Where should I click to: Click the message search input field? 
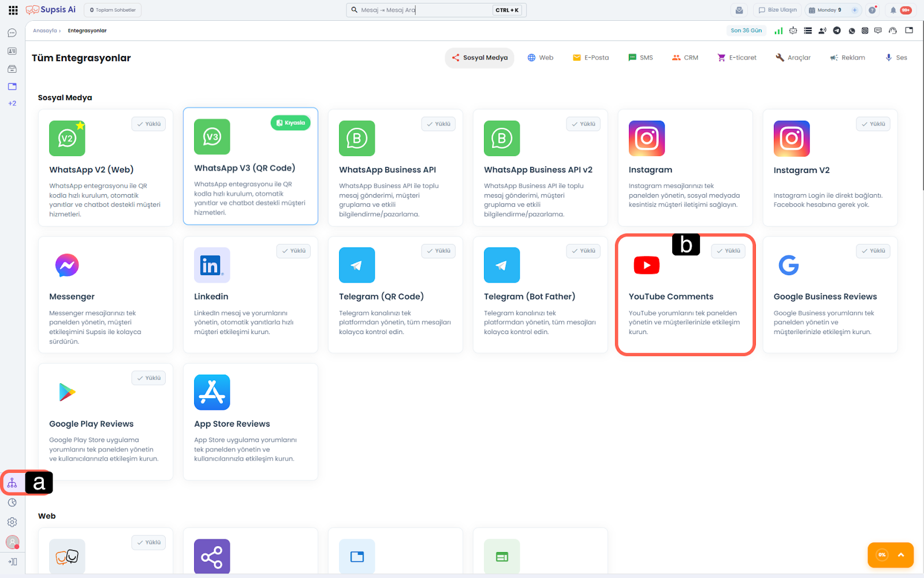click(x=424, y=10)
